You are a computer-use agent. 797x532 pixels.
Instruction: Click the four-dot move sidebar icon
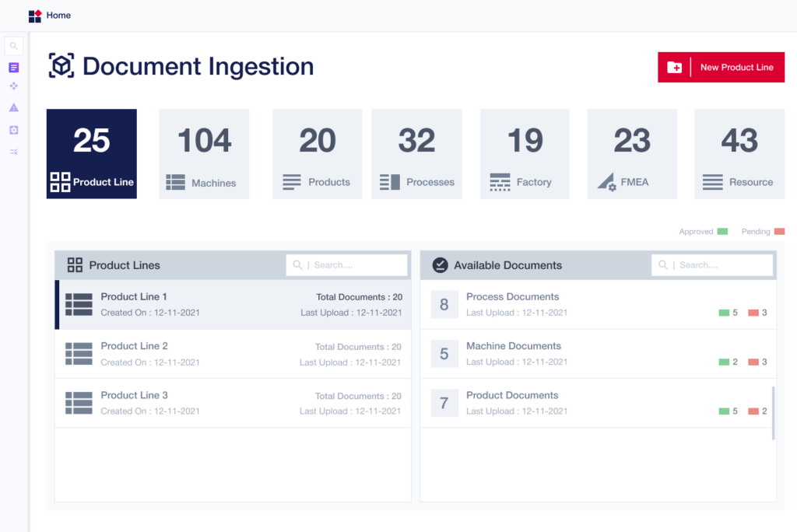[13, 86]
